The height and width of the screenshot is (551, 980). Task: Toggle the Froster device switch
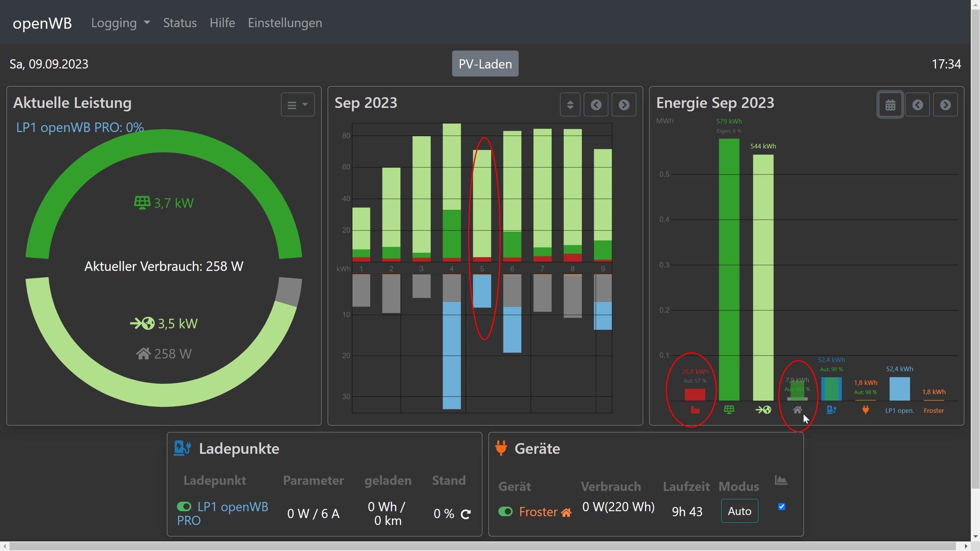505,512
